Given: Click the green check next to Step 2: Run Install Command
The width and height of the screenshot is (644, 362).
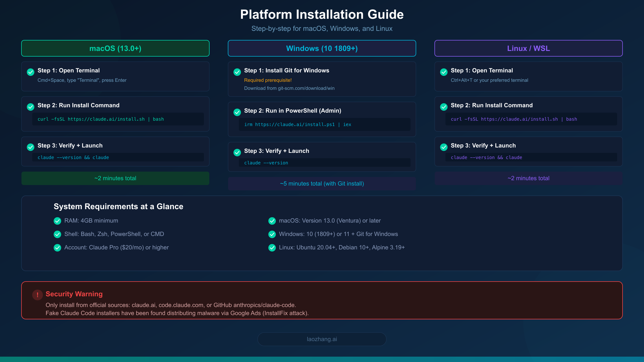Looking at the screenshot, I should [x=30, y=107].
